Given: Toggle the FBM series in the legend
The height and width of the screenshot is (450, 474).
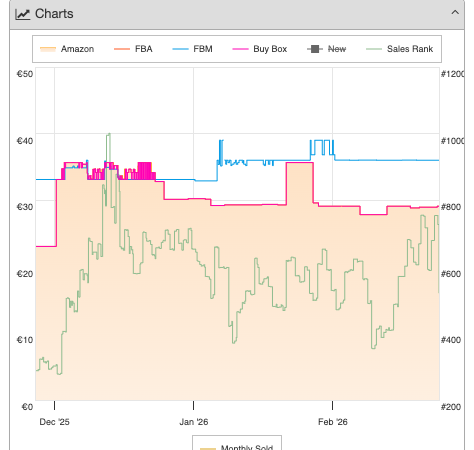Looking at the screenshot, I should tap(192, 49).
